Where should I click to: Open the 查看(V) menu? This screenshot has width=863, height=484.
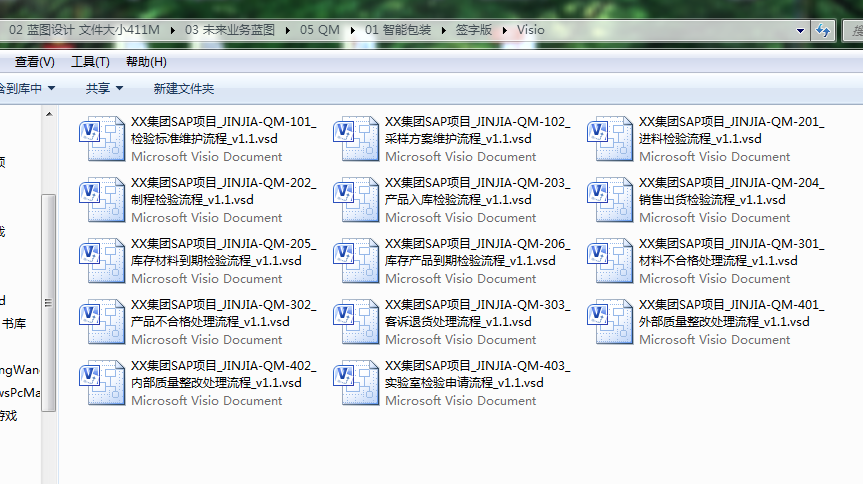coord(35,62)
